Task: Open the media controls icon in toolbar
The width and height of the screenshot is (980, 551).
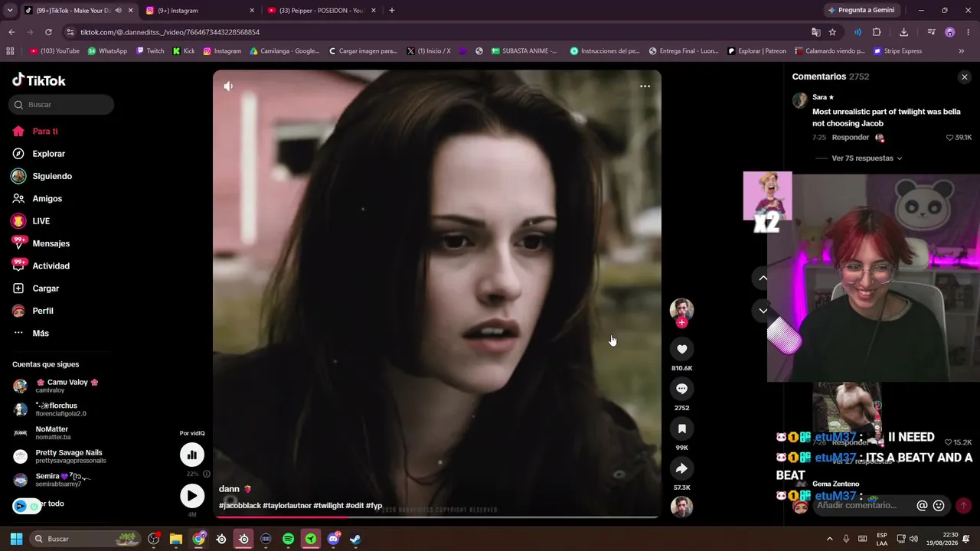Action: tap(931, 32)
